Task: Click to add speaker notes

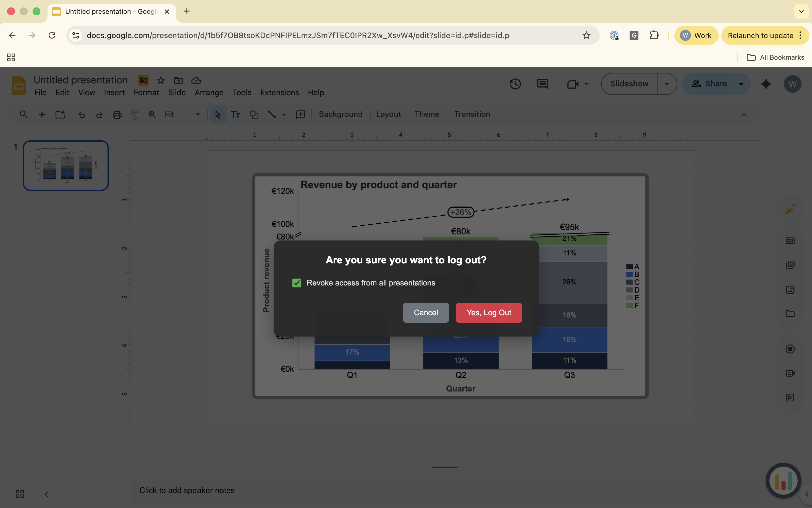Action: 187,490
